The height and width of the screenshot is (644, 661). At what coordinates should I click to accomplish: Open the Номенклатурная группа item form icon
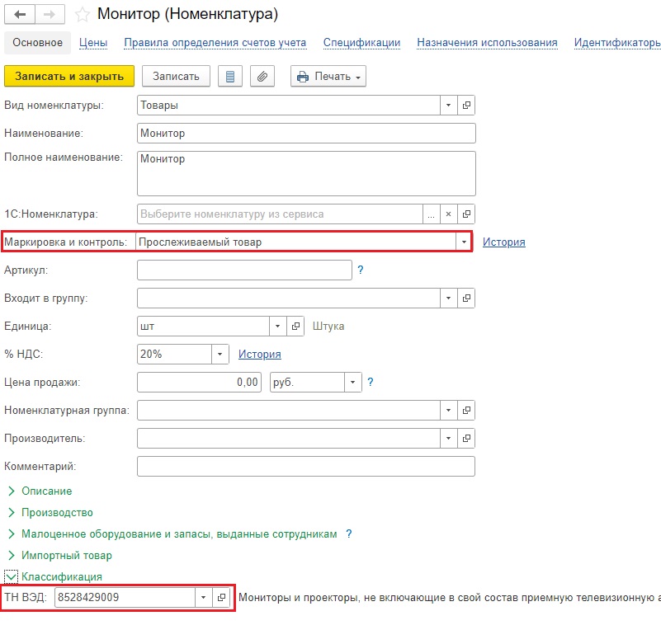click(466, 411)
